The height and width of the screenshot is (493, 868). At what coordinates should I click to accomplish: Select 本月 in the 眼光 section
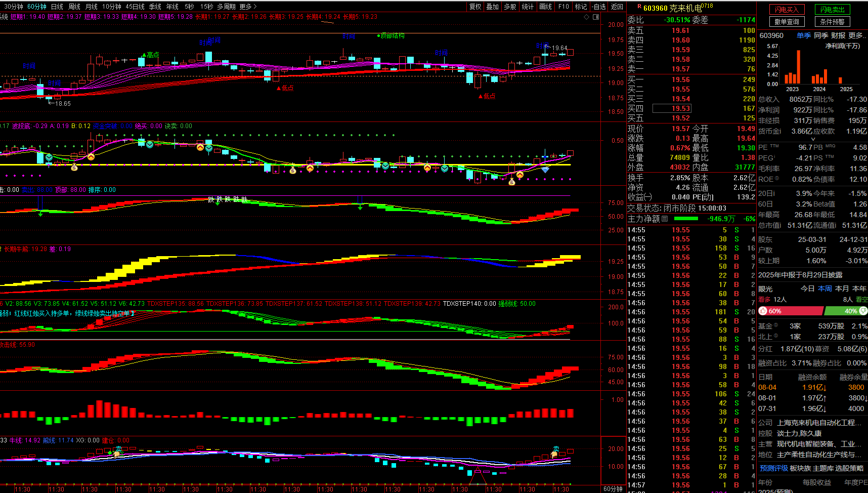click(842, 289)
